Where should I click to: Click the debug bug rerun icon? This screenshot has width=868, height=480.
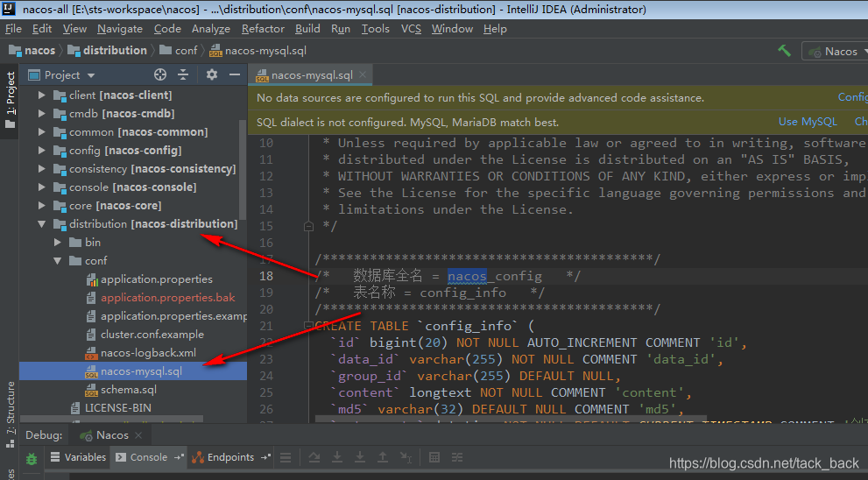point(32,458)
